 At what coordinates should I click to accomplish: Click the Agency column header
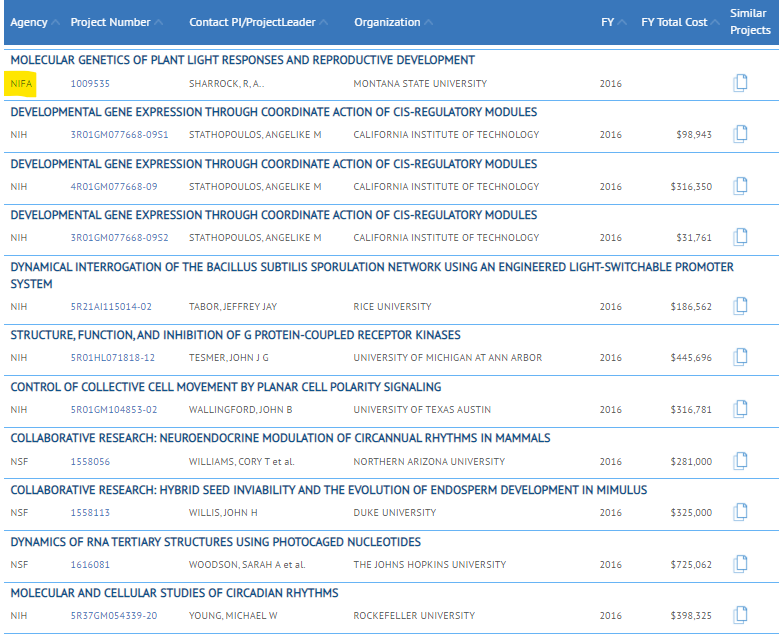coord(29,22)
